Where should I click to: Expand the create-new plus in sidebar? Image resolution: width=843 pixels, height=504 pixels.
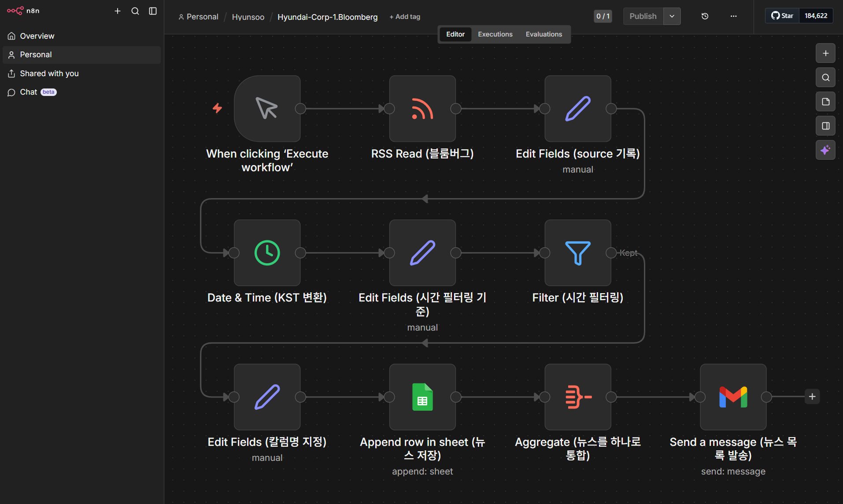(118, 11)
